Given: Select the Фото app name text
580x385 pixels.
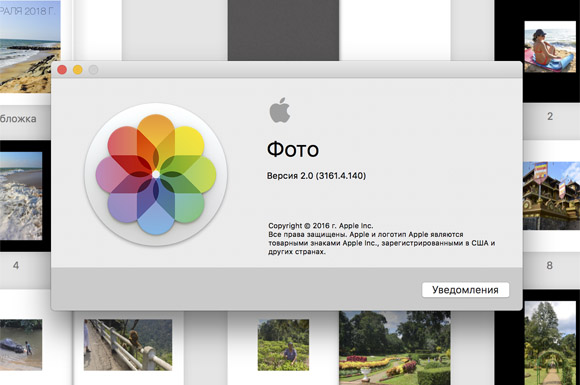Looking at the screenshot, I should coord(293,149).
